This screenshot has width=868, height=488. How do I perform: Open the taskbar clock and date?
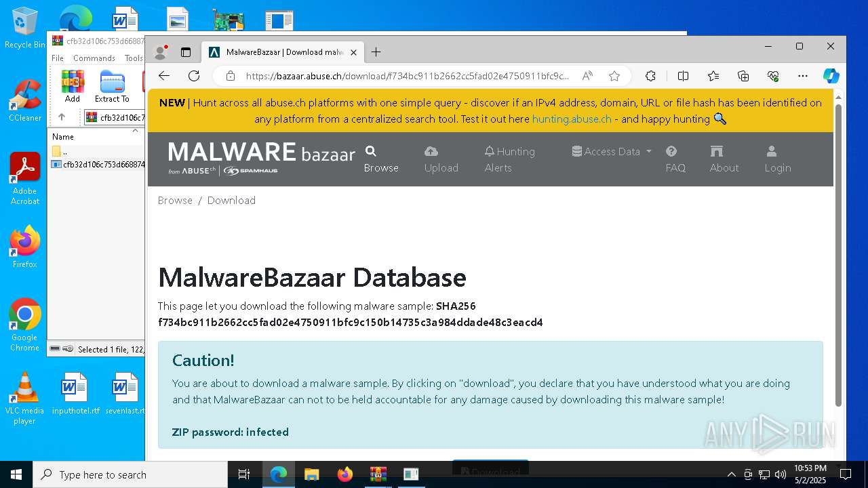coord(810,474)
